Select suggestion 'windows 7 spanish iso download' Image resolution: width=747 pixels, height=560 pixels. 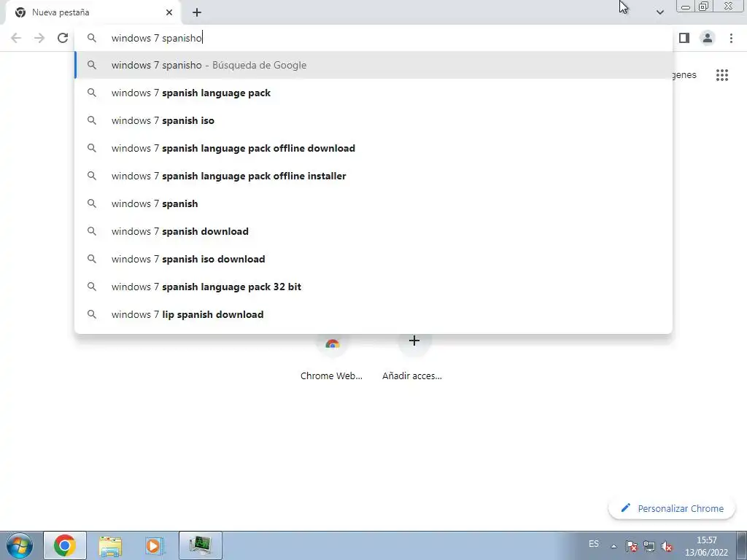point(373,259)
